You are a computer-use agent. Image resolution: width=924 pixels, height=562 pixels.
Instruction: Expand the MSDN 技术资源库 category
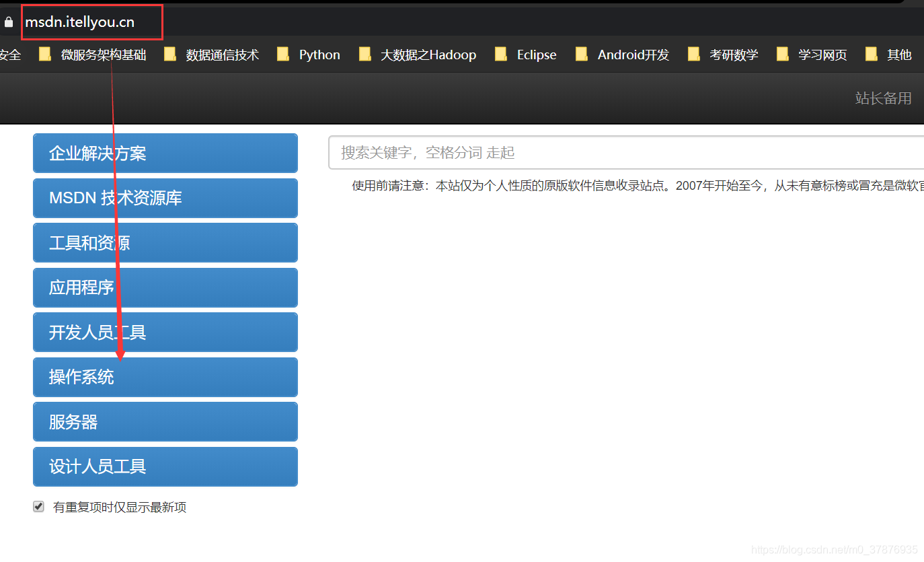(165, 198)
